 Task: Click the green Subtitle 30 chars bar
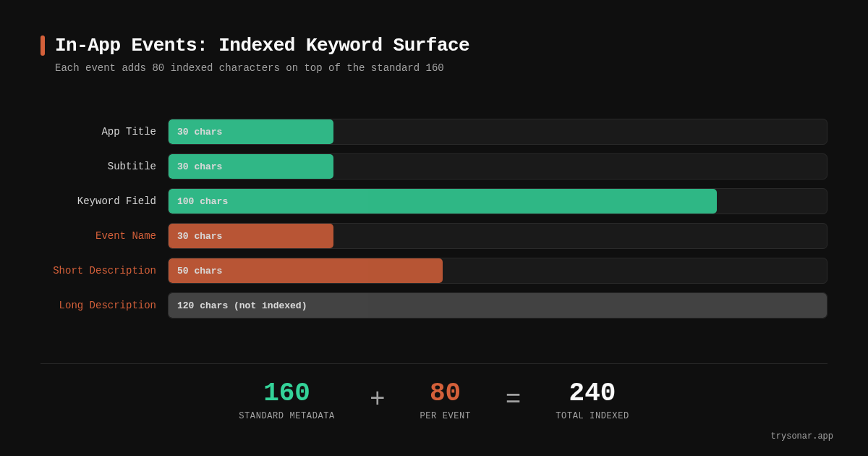(251, 166)
